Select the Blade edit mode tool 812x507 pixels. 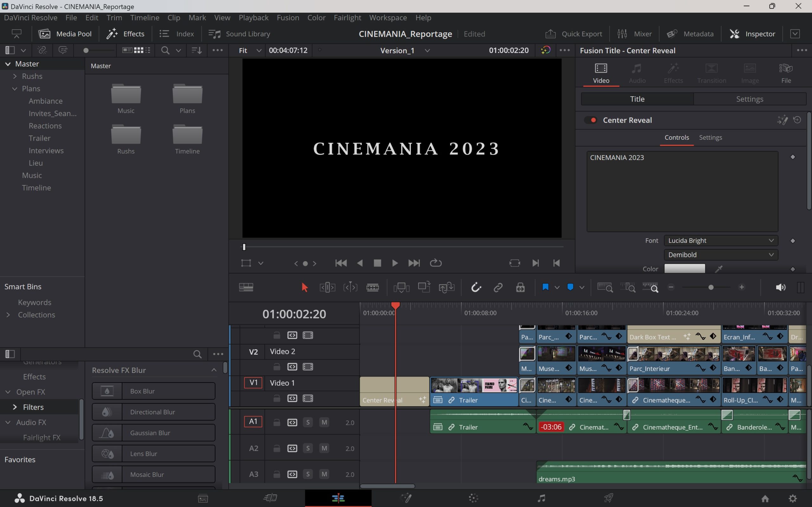click(x=372, y=287)
